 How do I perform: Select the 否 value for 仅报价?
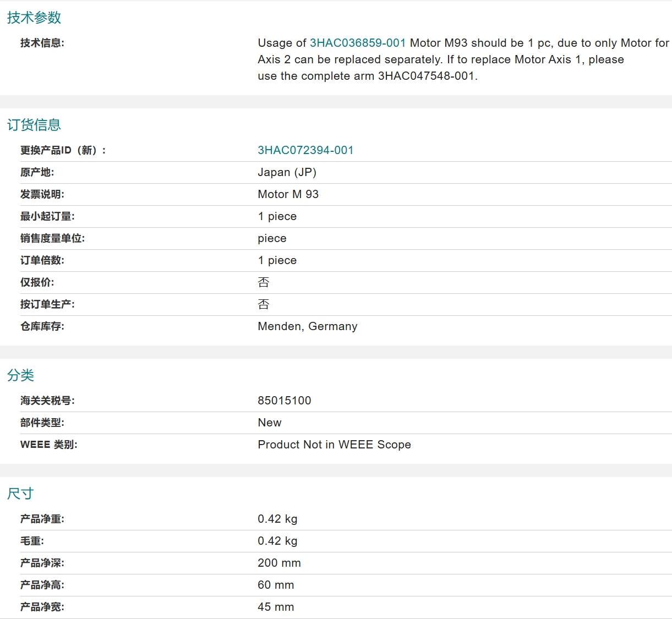264,282
